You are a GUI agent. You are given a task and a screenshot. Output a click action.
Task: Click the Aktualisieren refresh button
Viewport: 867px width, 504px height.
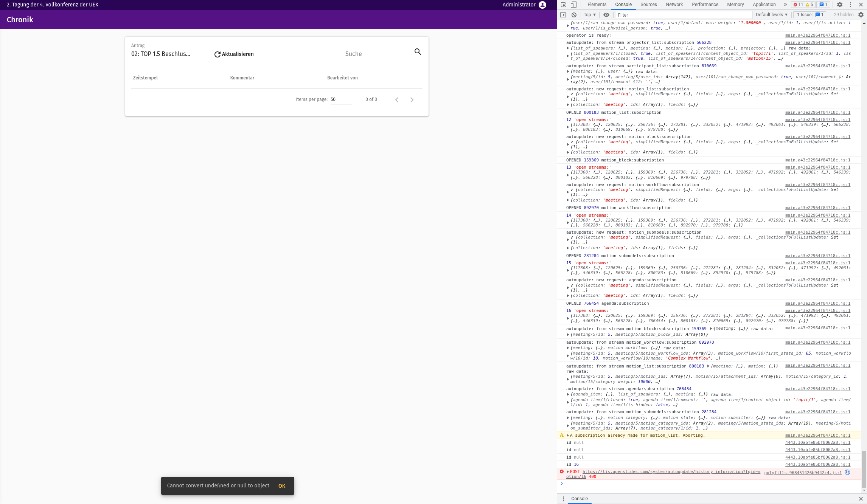point(234,54)
